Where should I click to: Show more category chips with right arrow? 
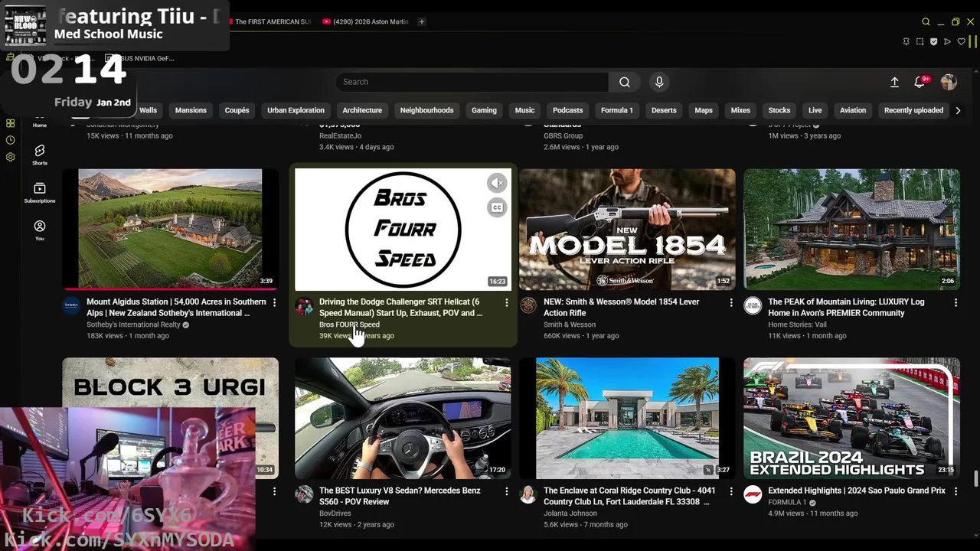958,110
